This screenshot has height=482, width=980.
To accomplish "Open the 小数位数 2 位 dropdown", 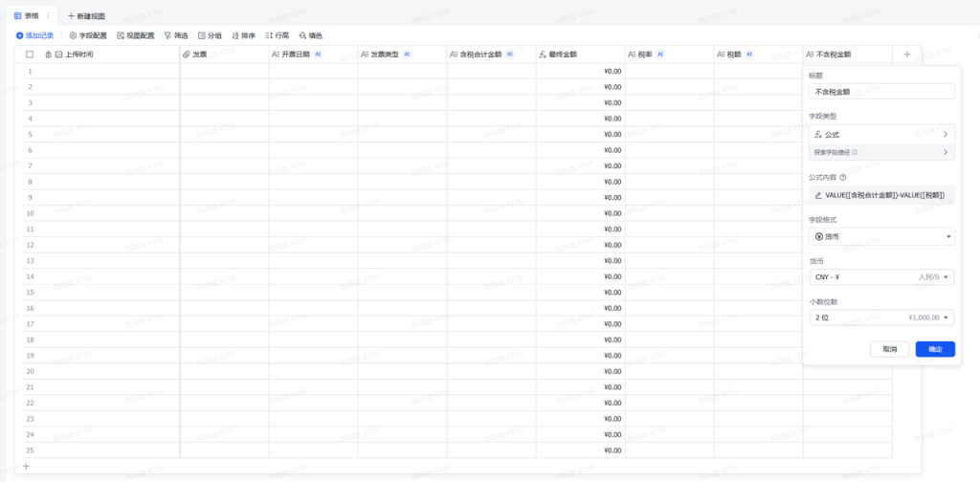I will pyautogui.click(x=881, y=318).
